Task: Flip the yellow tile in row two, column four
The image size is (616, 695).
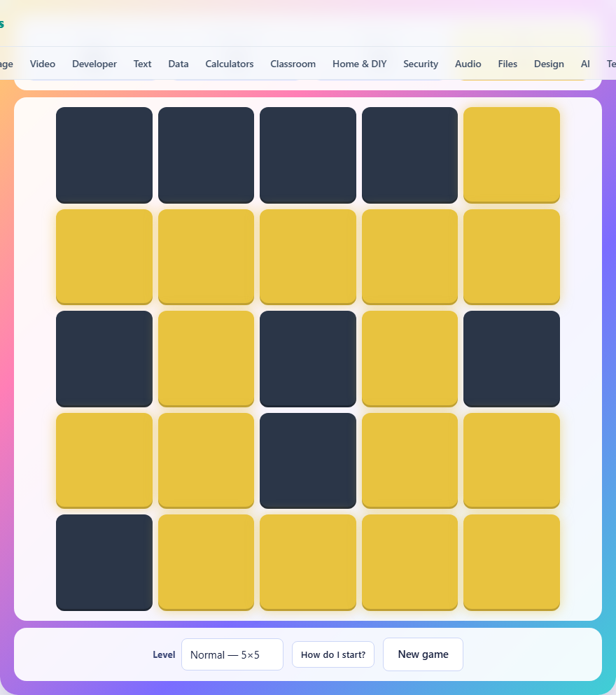Action: coord(410,257)
